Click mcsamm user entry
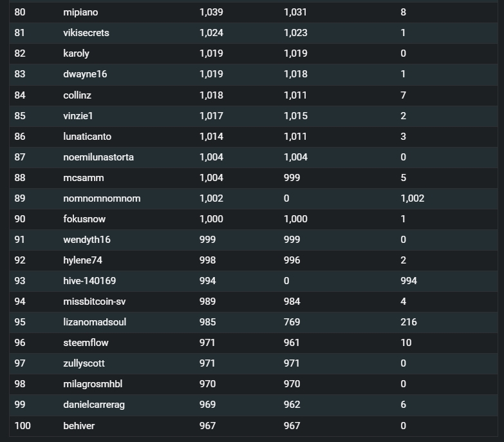 (84, 178)
